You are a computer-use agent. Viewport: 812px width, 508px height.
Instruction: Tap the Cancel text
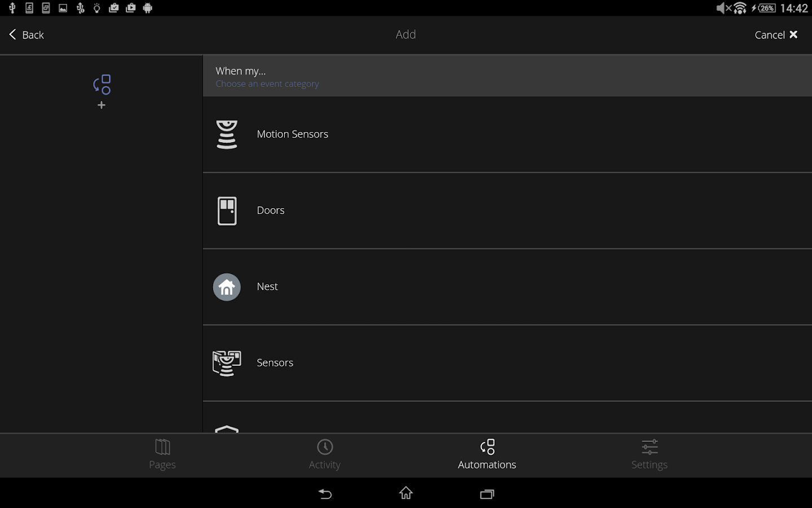tap(770, 35)
